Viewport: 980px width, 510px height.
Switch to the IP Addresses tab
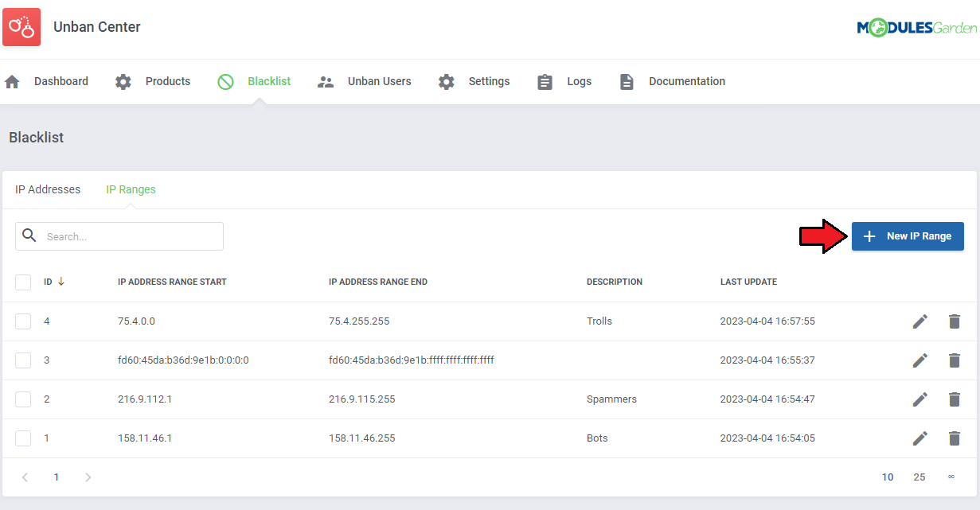point(48,189)
